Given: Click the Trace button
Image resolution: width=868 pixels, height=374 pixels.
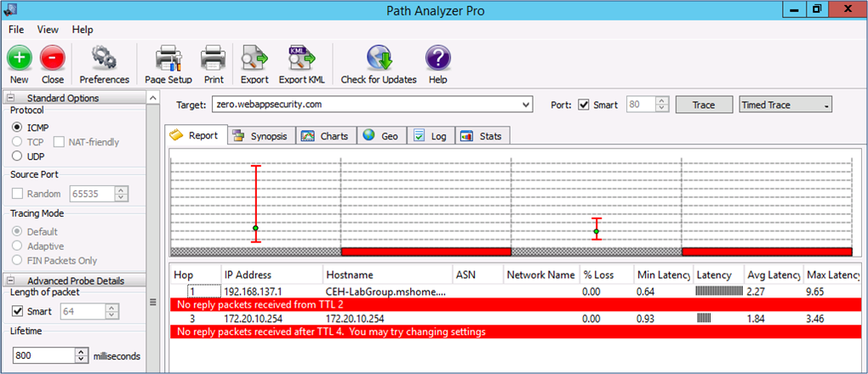Looking at the screenshot, I should tap(704, 105).
